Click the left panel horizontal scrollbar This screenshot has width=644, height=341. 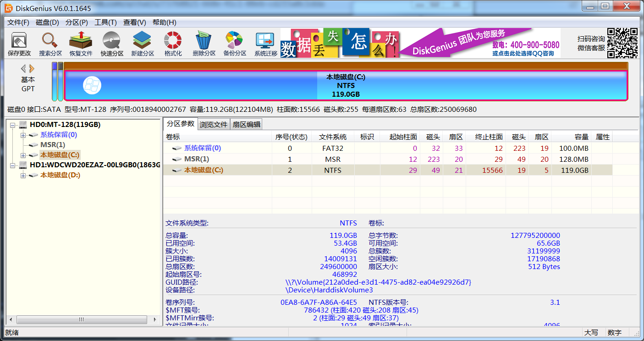click(81, 319)
